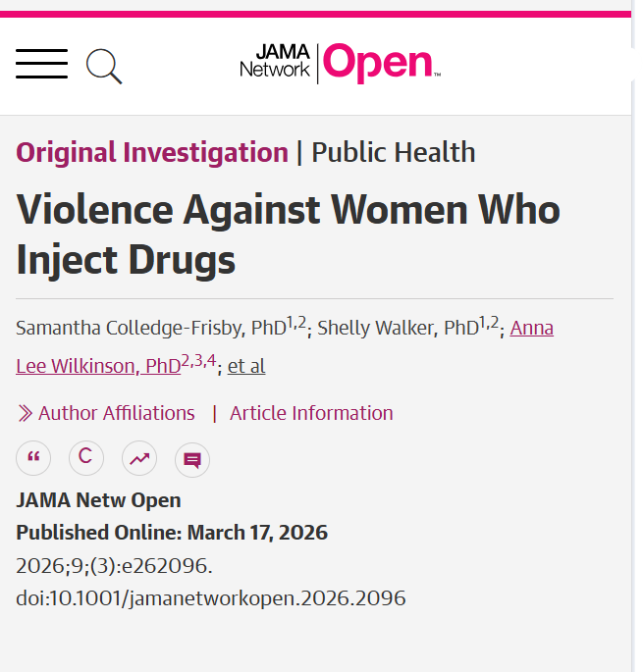Image resolution: width=643 pixels, height=672 pixels.
Task: Click the citation 2026;9;(3):e262096 text
Action: click(x=114, y=566)
